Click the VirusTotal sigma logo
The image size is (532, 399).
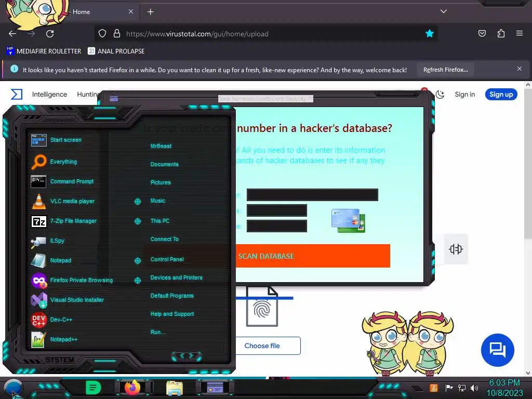point(16,95)
